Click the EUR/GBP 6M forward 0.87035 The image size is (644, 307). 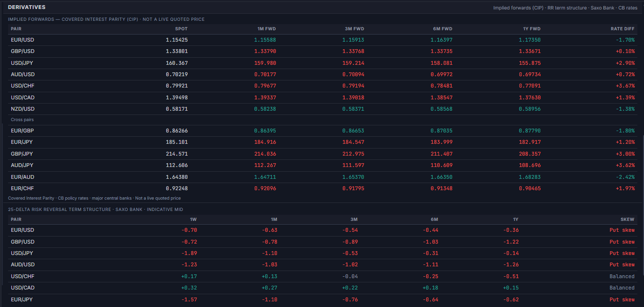(441, 131)
